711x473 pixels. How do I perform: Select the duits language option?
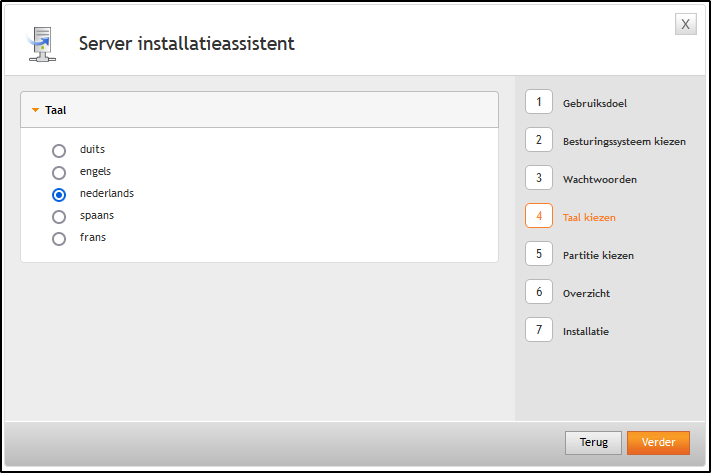[59, 150]
